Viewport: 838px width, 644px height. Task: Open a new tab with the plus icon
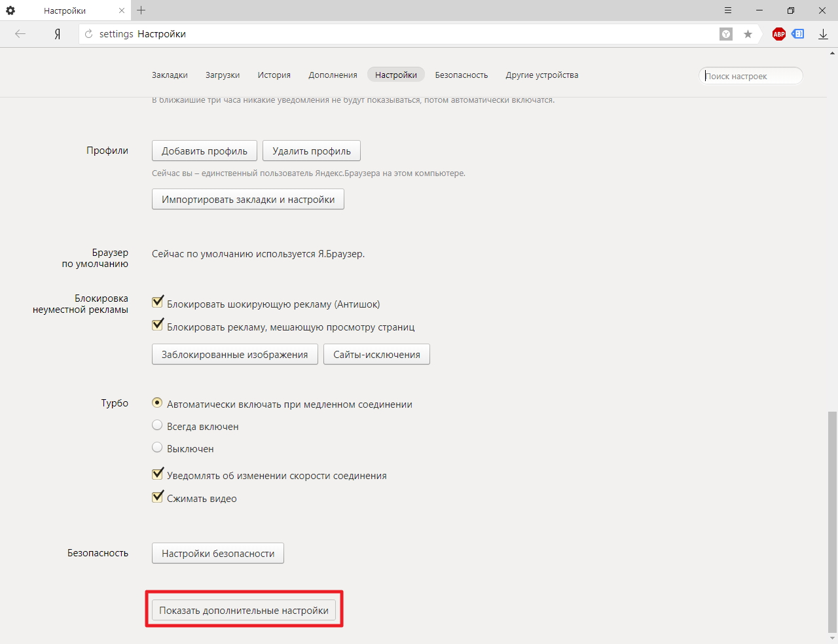141,10
